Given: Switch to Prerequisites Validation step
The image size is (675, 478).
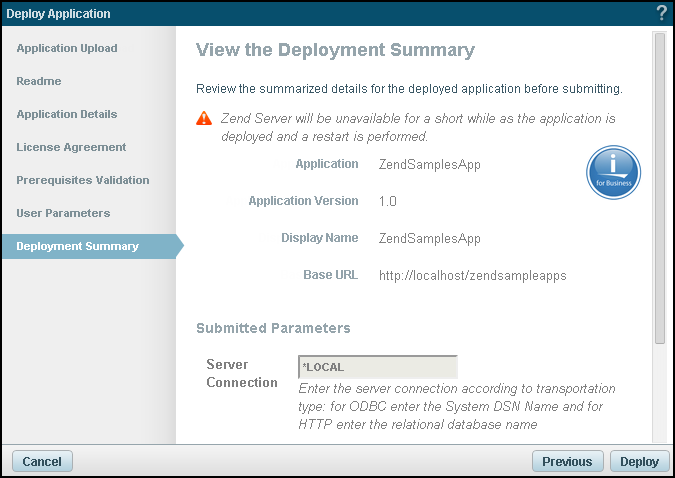Looking at the screenshot, I should (83, 180).
